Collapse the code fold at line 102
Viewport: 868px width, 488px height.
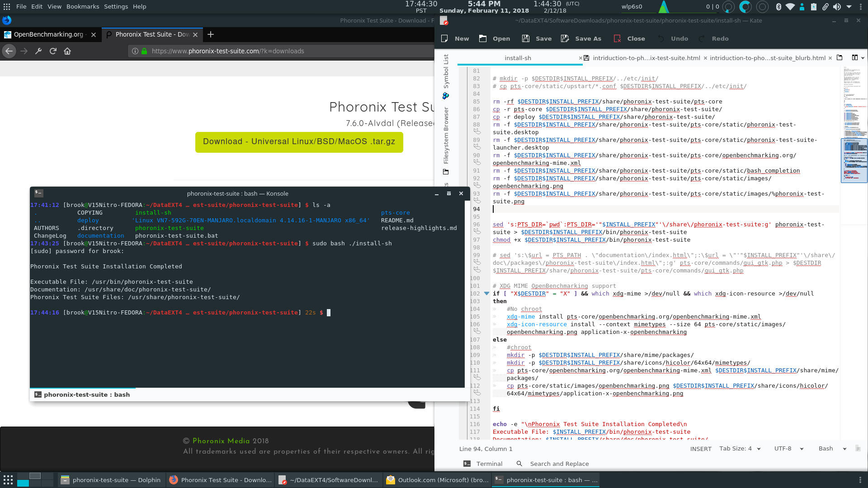pos(486,293)
